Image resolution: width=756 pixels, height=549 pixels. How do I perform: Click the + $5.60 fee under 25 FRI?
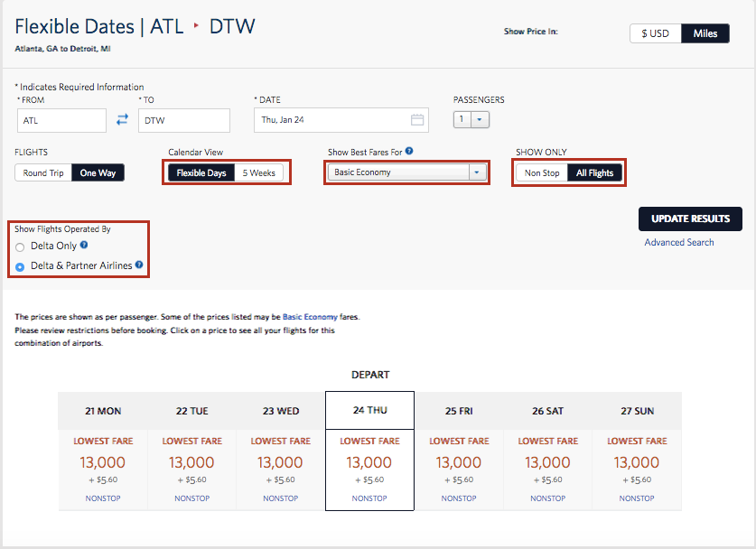(459, 480)
